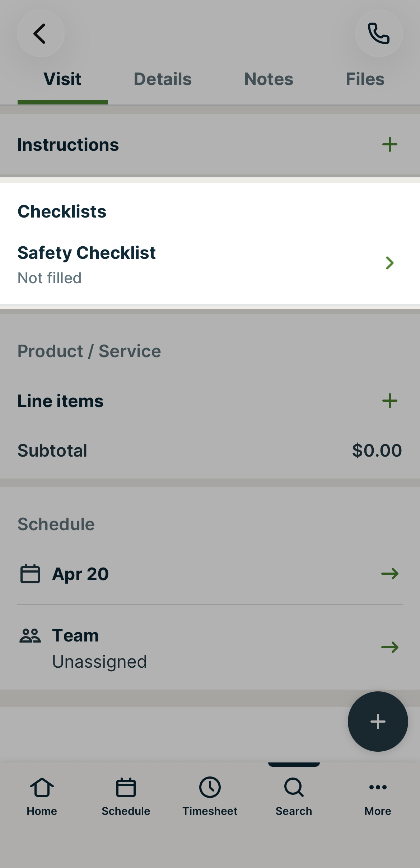420x868 pixels.
Task: Open the Apr 20 schedule details arrow
Action: click(x=391, y=574)
